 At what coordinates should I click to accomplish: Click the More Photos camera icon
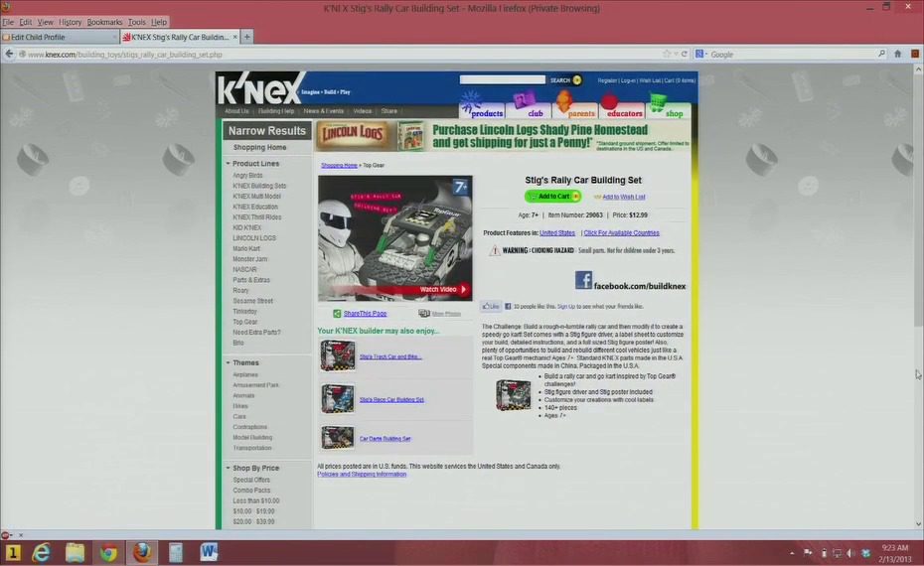click(423, 314)
